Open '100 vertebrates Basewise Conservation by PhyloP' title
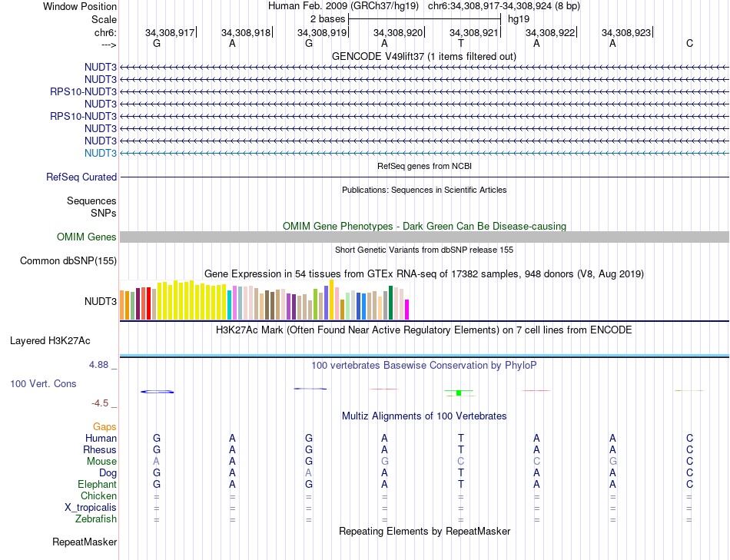The width and height of the screenshot is (730, 560). coord(424,366)
